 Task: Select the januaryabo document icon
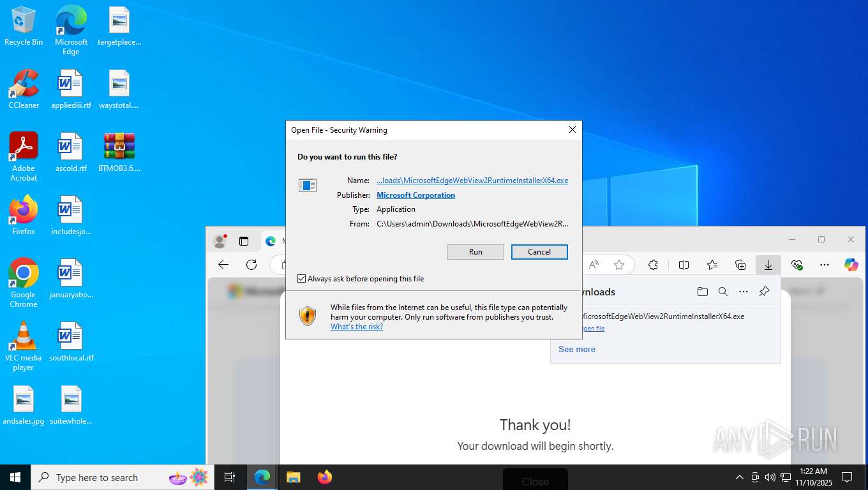pyautogui.click(x=71, y=279)
